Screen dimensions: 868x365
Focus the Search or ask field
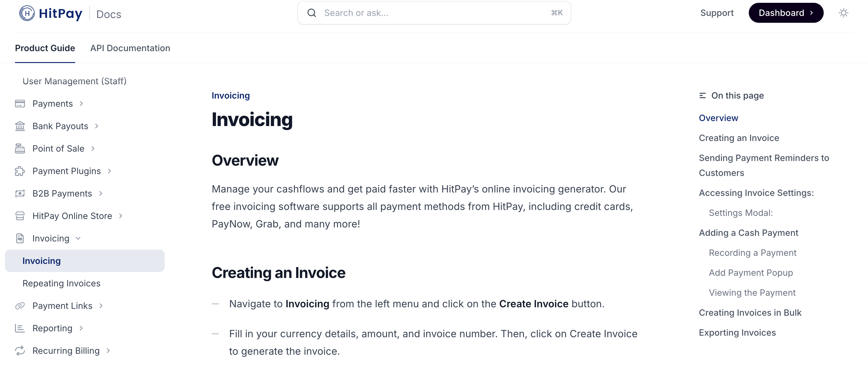coord(434,13)
